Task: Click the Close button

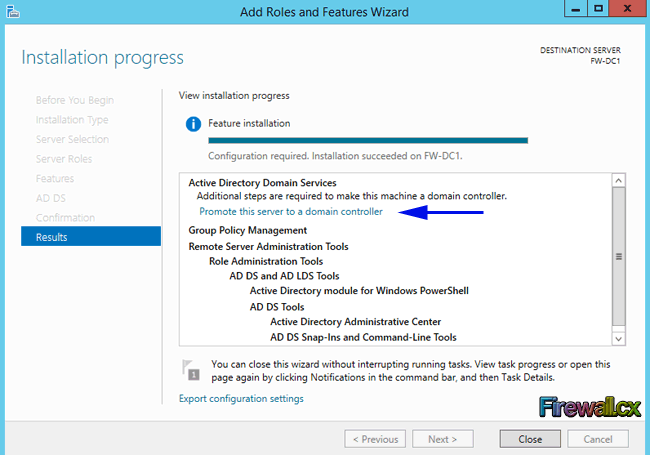Action: (x=530, y=439)
